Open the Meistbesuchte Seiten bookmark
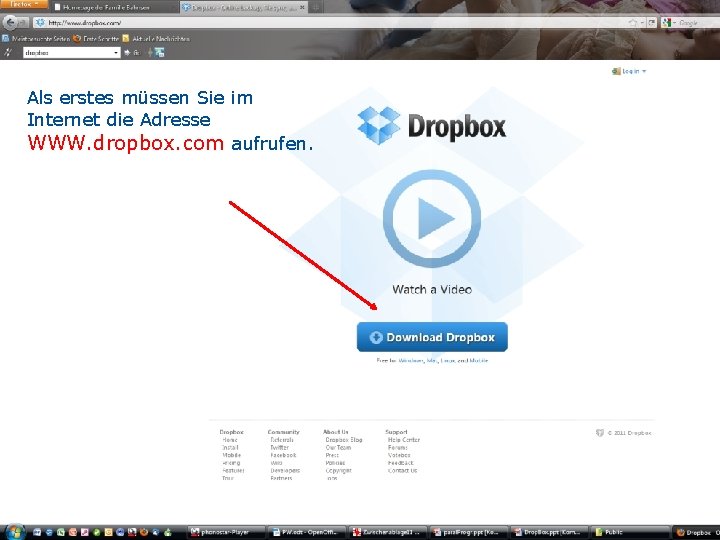 click(x=35, y=39)
